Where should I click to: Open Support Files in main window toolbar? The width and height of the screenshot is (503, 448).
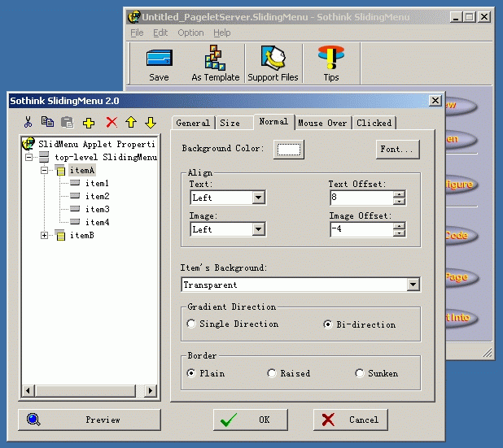click(273, 63)
